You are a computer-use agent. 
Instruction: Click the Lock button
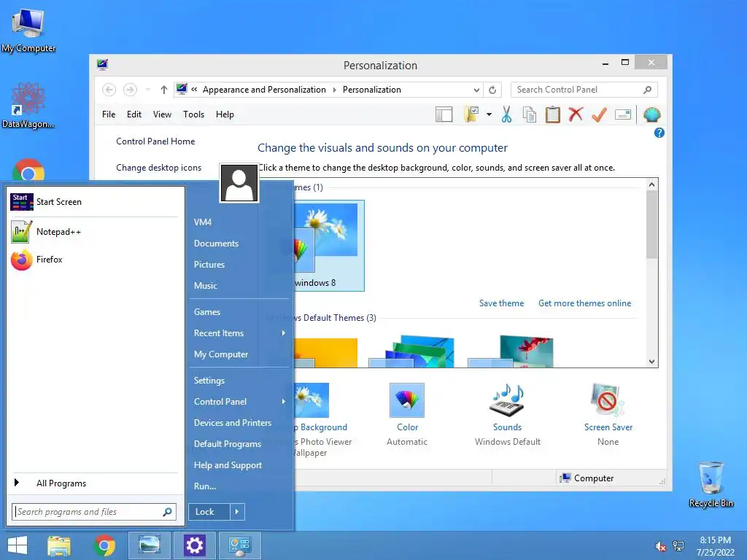209,512
